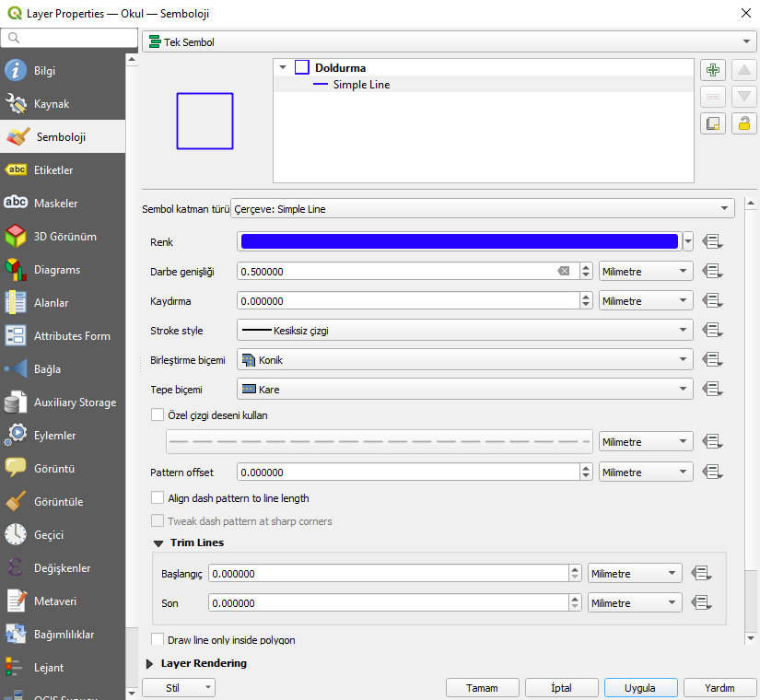Open the blue Renk color swatch
Viewport: 760px width, 700px height.
(459, 241)
